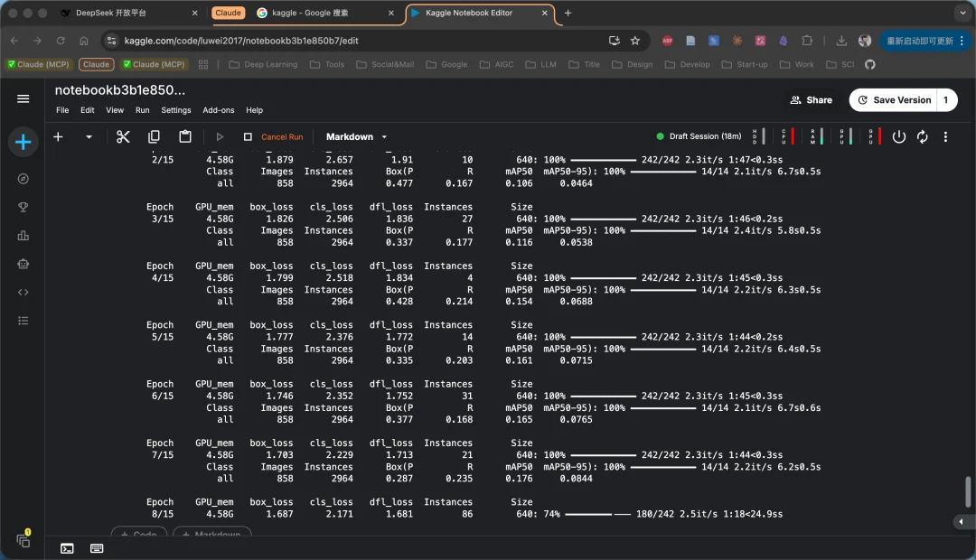The image size is (976, 560).
Task: Open Code section via the angle-brackets icon
Action: click(x=23, y=293)
